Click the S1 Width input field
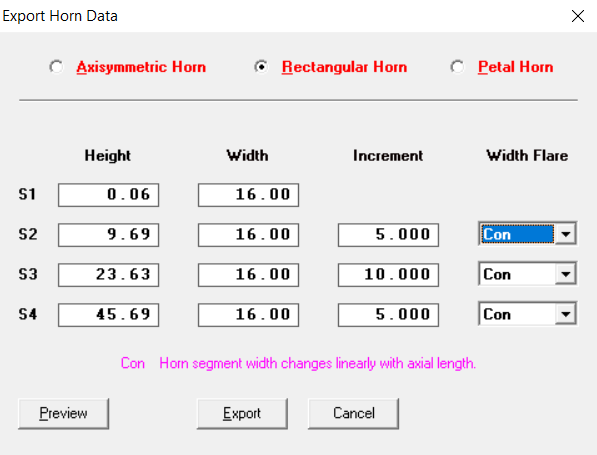Image resolution: width=597 pixels, height=455 pixels. pyautogui.click(x=248, y=195)
